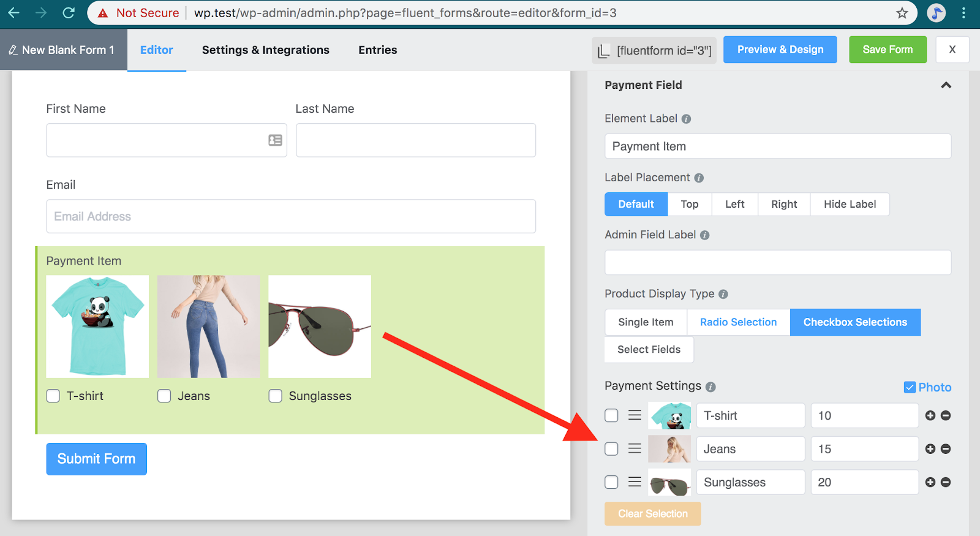This screenshot has height=536, width=980.
Task: Choose Single Item display type
Action: coord(646,322)
